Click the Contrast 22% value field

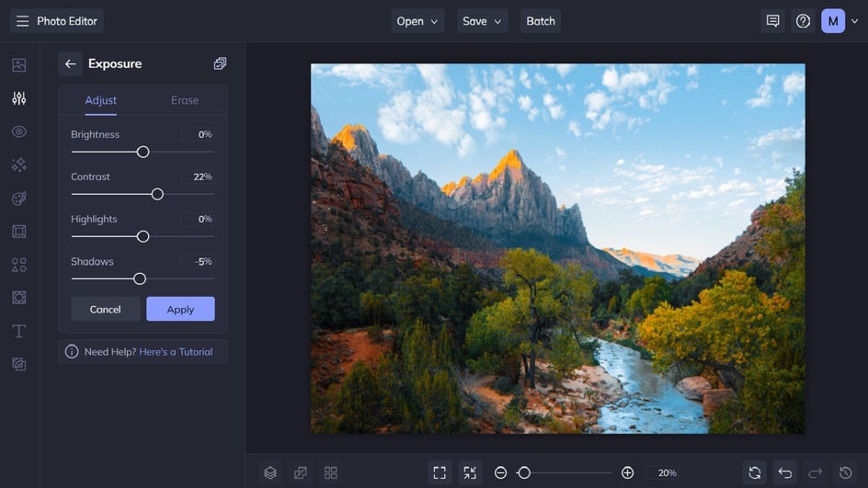click(x=199, y=176)
